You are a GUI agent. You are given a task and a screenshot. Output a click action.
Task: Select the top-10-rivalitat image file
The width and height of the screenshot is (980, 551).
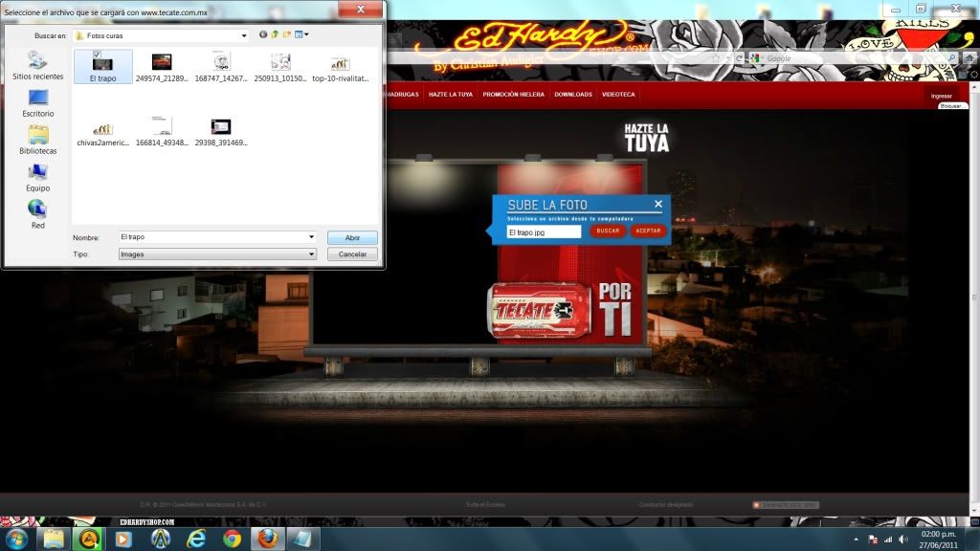340,68
